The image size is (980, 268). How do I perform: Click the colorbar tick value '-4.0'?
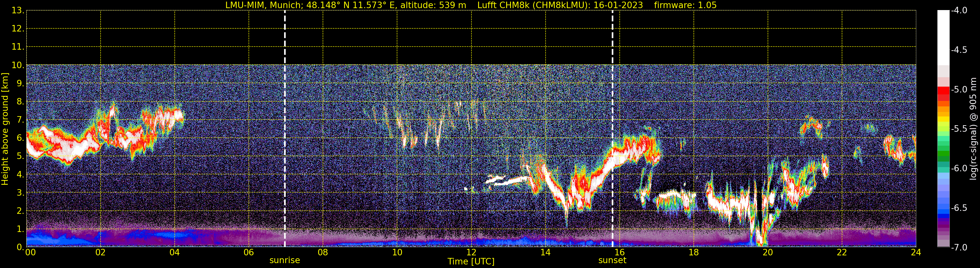959,11
